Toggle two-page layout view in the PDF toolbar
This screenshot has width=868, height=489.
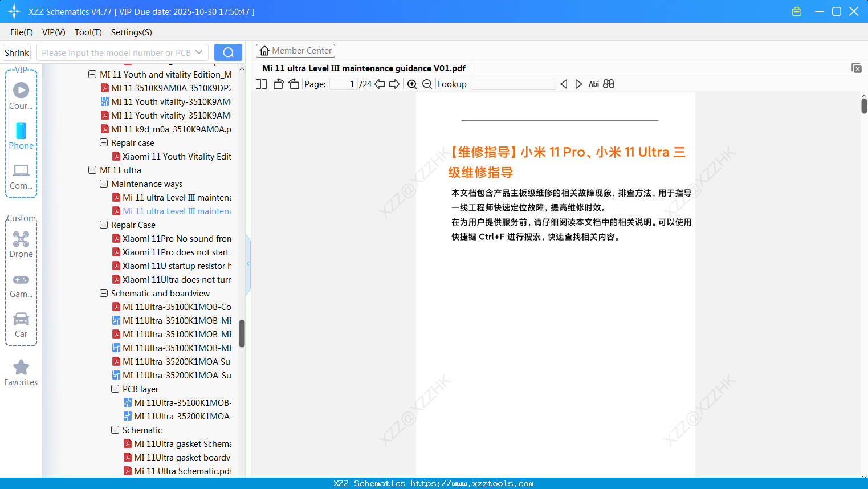click(261, 84)
